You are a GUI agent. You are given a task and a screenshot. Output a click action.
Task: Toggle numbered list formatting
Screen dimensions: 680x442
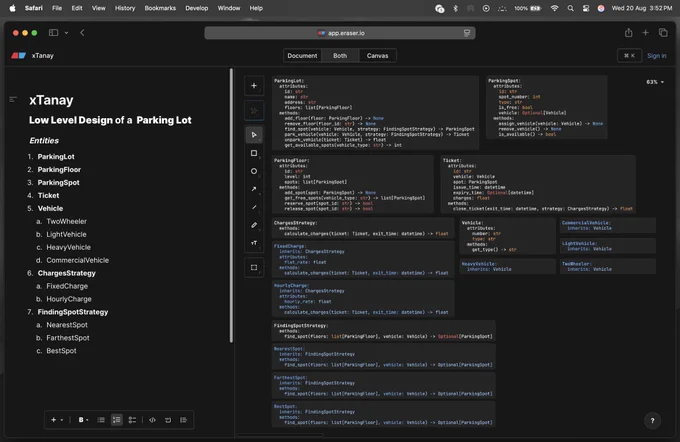[117, 420]
